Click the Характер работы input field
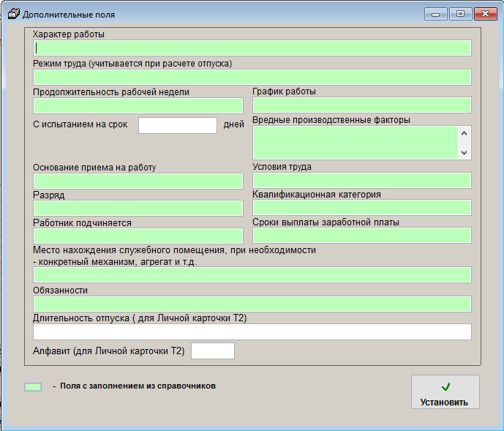The width and height of the screenshot is (504, 431). [x=252, y=48]
